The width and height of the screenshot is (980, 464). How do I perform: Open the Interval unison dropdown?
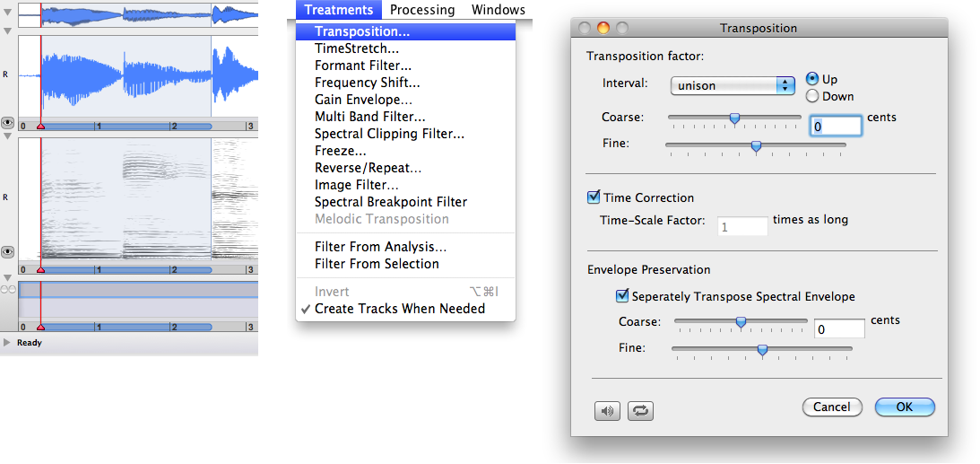tap(733, 85)
